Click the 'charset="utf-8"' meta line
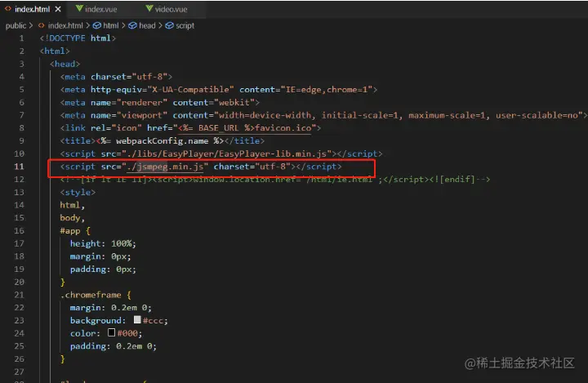588x383 pixels. (x=116, y=77)
